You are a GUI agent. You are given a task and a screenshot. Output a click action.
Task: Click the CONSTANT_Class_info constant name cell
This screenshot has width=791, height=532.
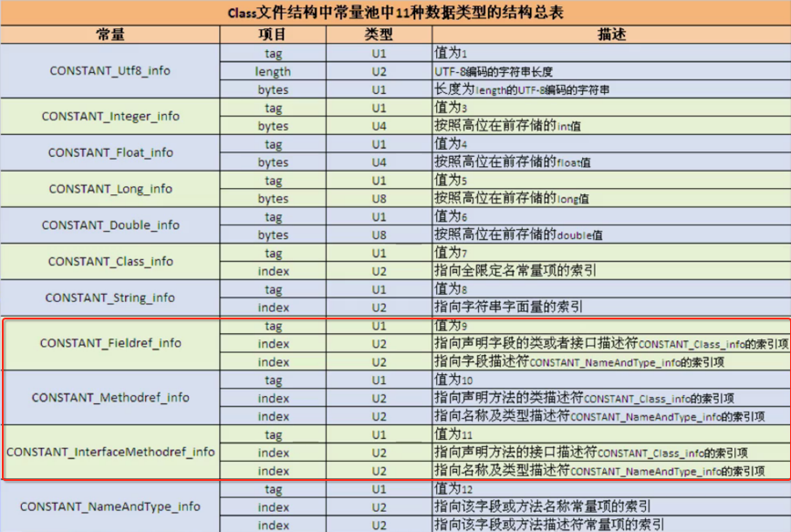110,262
